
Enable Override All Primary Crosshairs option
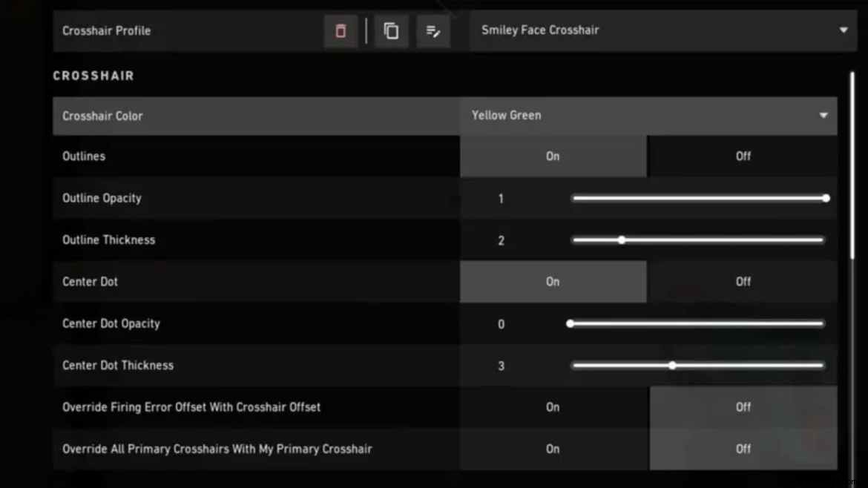click(553, 449)
